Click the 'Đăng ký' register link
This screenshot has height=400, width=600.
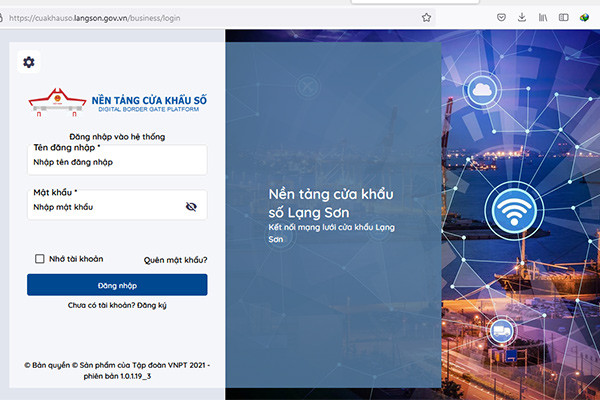(x=152, y=303)
